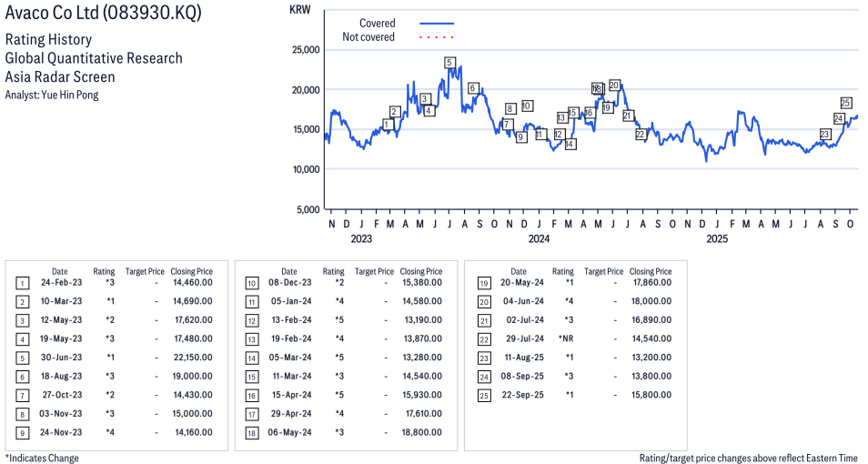Click the KRW axis label
The image size is (868, 464).
coord(299,10)
